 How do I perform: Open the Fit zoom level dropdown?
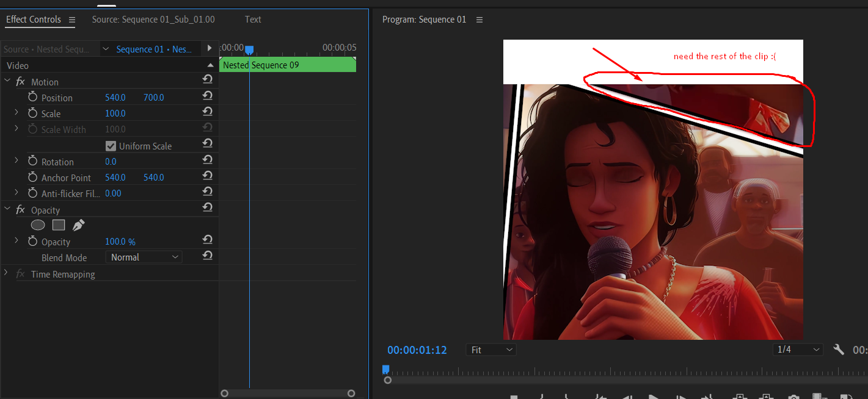click(x=491, y=350)
